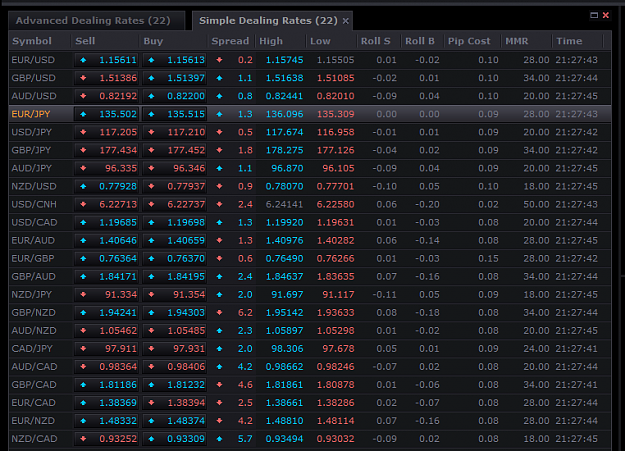Viewport: 625px width, 451px height.
Task: Click AUD/USD buy price 0.82200
Action: pos(174,96)
